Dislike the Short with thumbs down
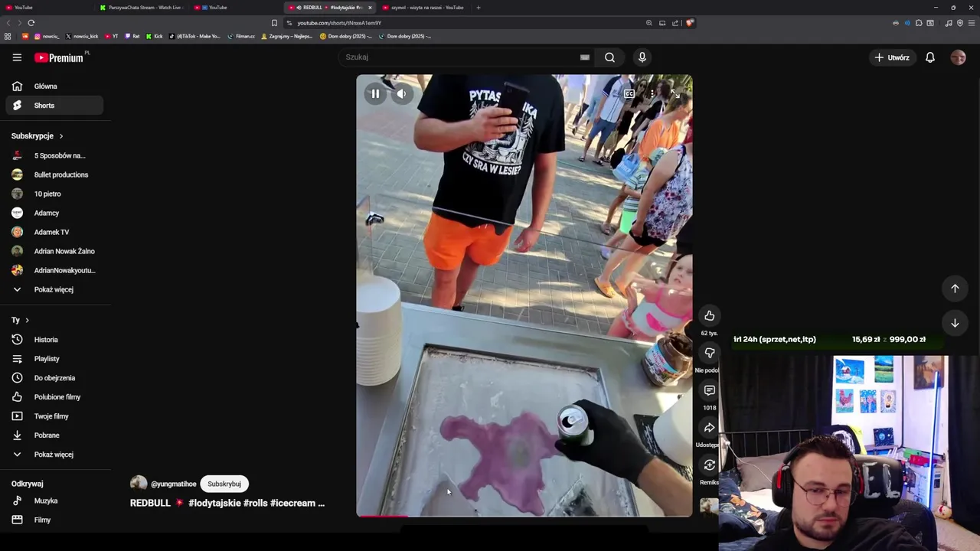Viewport: 980px width, 551px height. click(710, 353)
